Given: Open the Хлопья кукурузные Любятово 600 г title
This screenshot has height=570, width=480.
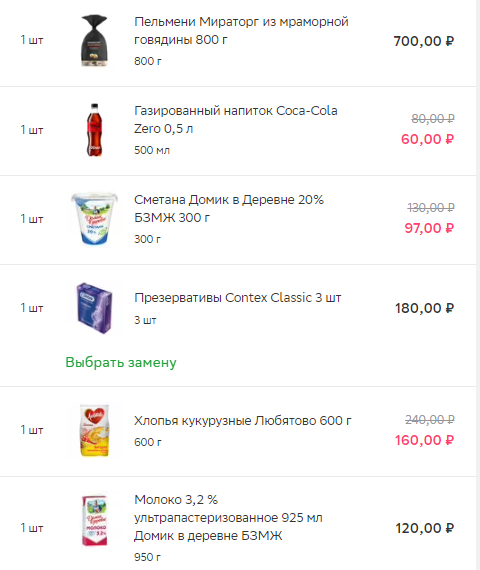Looking at the screenshot, I should click(x=243, y=421).
